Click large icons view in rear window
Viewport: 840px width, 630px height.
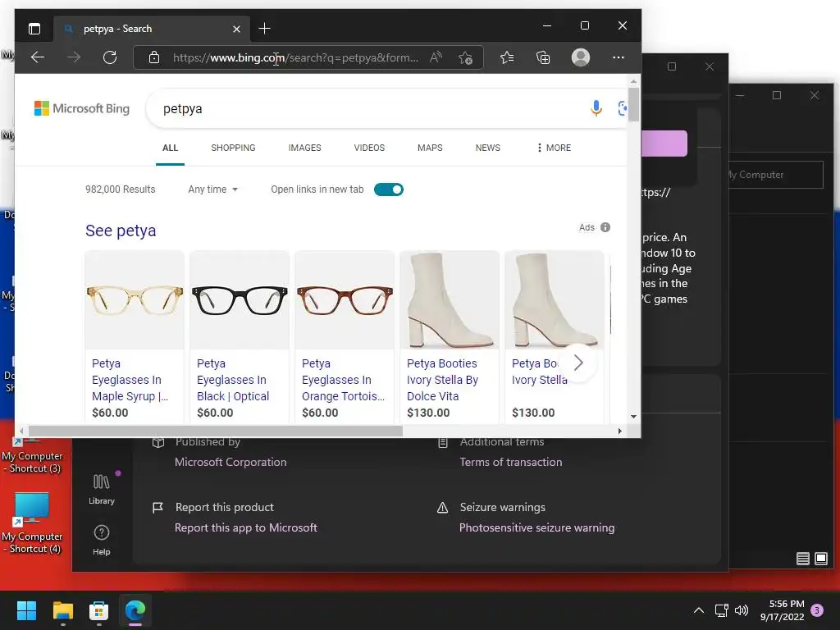click(x=820, y=559)
